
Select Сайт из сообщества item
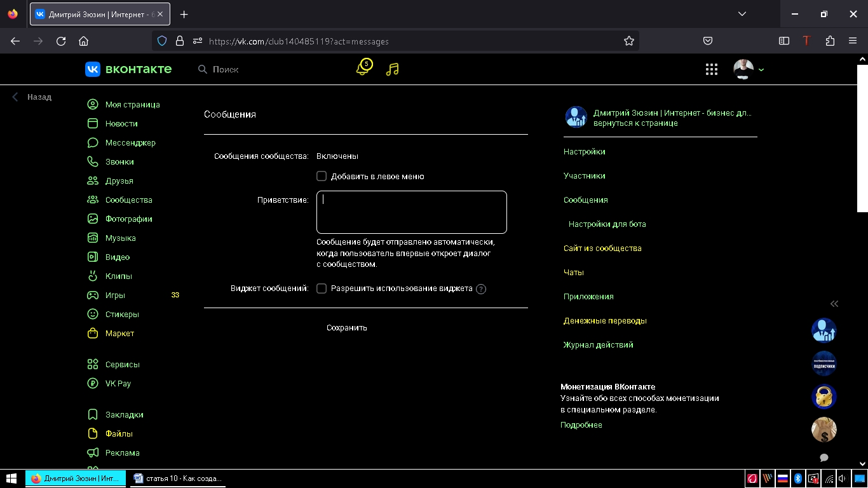point(602,248)
